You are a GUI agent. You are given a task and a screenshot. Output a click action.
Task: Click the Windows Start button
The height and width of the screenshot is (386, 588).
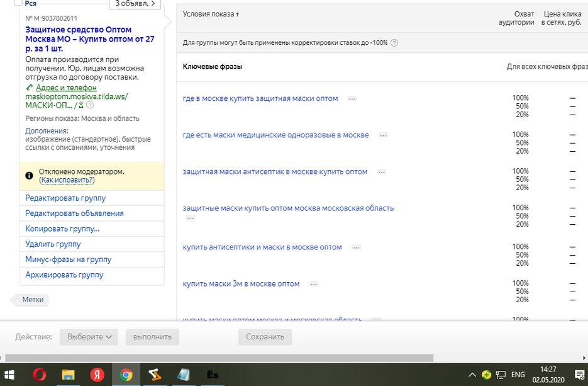pos(11,375)
